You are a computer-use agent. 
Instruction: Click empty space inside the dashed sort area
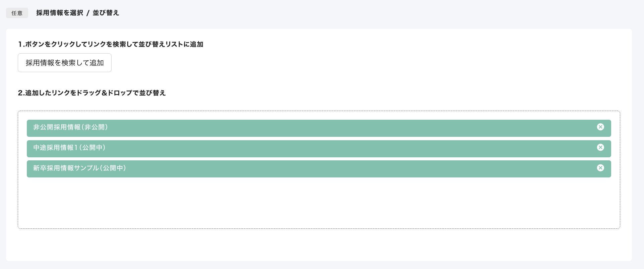pyautogui.click(x=318, y=205)
